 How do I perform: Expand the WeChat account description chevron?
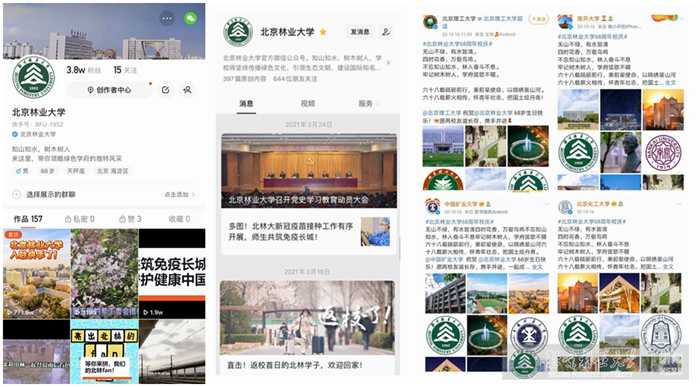[388, 63]
